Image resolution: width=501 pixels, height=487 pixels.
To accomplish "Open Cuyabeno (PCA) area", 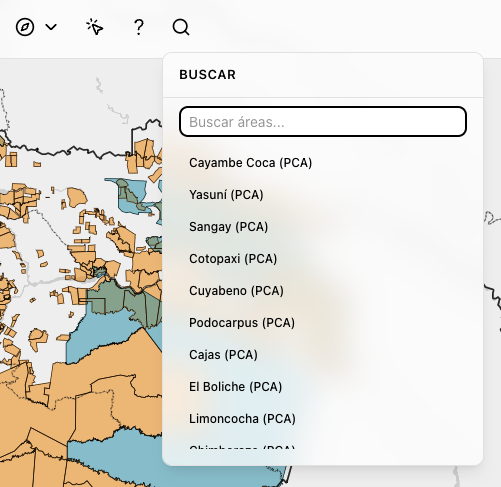I will 236,291.
